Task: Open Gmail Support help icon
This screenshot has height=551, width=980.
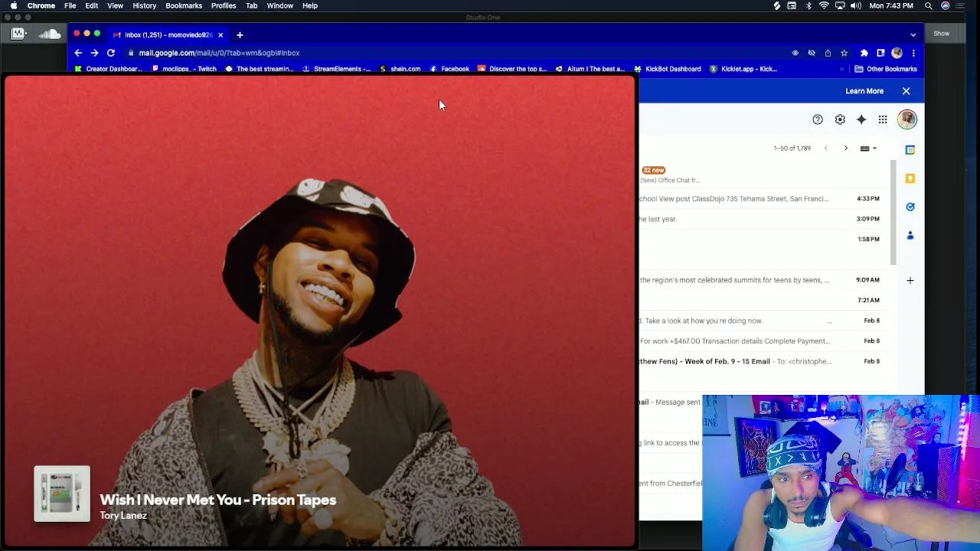Action: (818, 119)
